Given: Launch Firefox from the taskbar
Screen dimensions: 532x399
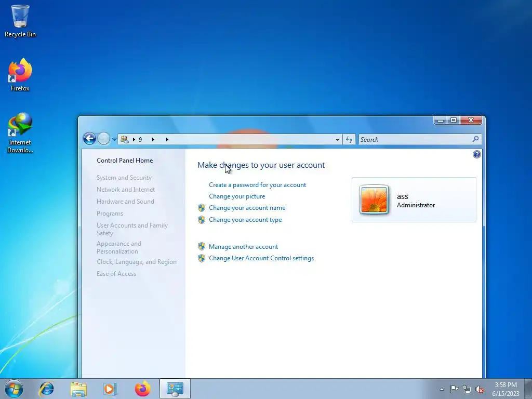Looking at the screenshot, I should (142, 389).
